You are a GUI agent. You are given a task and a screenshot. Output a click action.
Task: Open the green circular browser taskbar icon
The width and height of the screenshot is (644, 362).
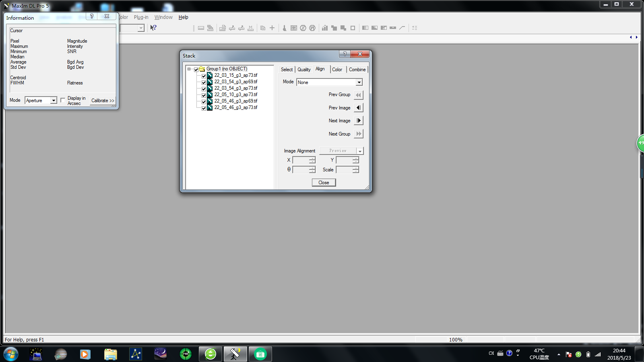coord(211,354)
